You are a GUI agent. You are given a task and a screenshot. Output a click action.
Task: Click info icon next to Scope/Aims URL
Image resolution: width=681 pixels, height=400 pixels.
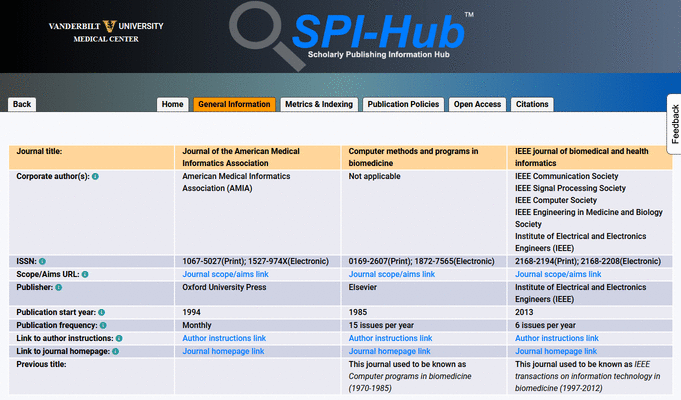85,274
